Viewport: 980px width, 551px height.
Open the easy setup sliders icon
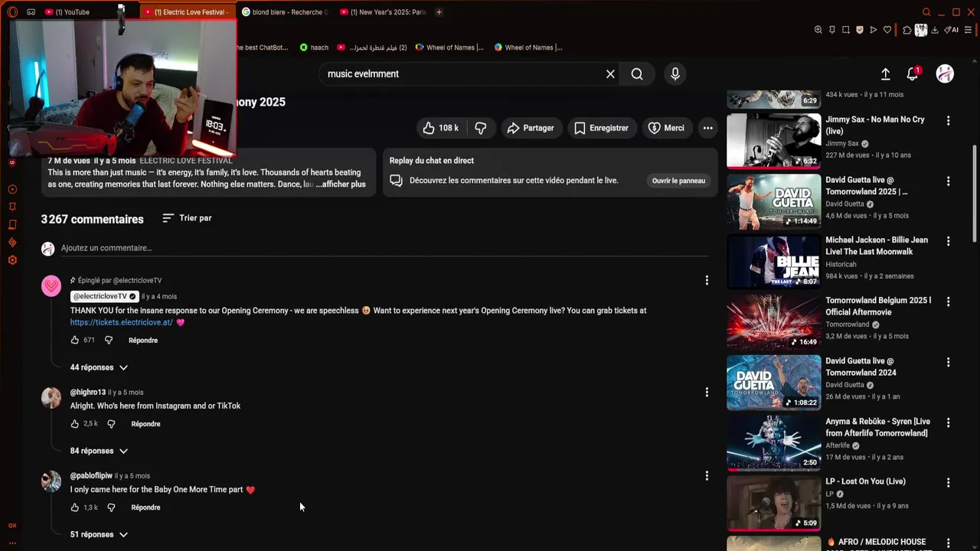(x=968, y=30)
